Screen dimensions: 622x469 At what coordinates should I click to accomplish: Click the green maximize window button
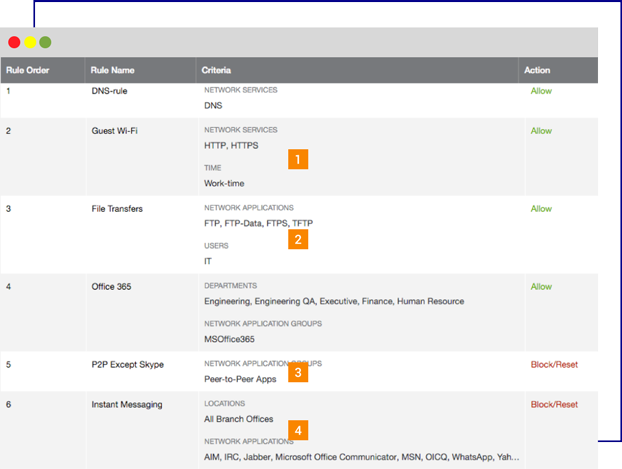click(45, 42)
